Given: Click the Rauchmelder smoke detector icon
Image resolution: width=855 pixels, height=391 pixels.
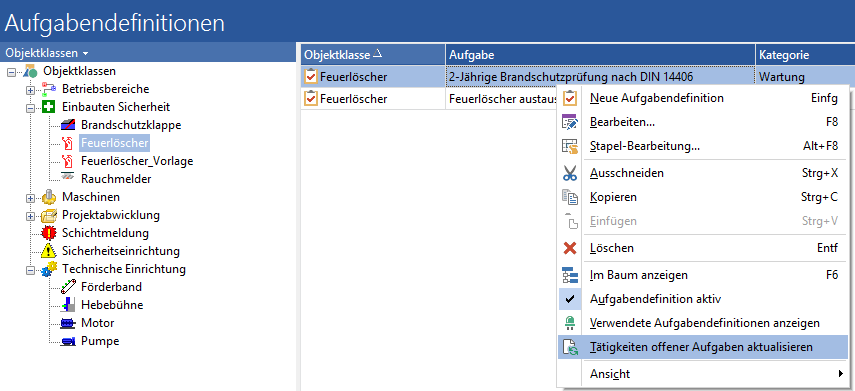Looking at the screenshot, I should 68,178.
